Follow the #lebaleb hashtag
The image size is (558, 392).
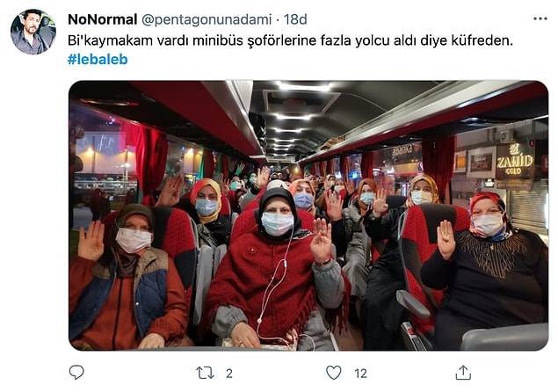click(x=98, y=59)
